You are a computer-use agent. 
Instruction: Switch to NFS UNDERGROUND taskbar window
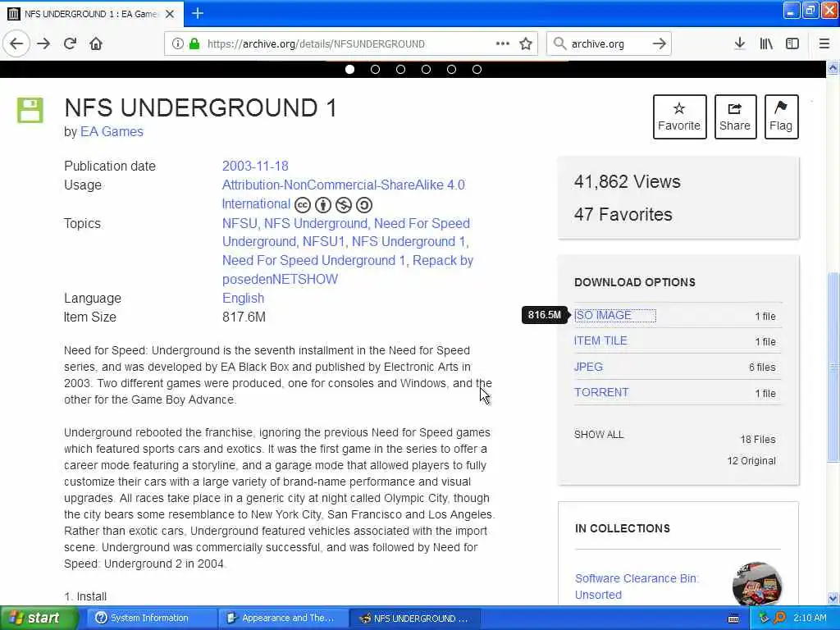pos(414,619)
